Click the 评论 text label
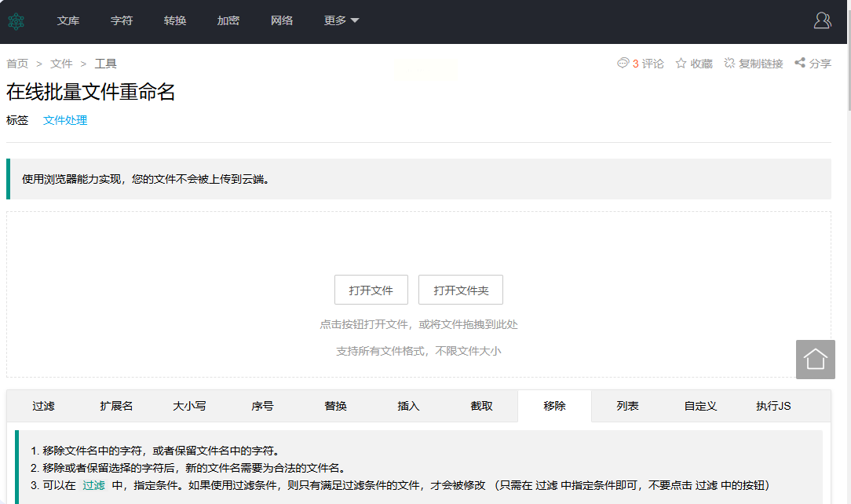 [653, 64]
